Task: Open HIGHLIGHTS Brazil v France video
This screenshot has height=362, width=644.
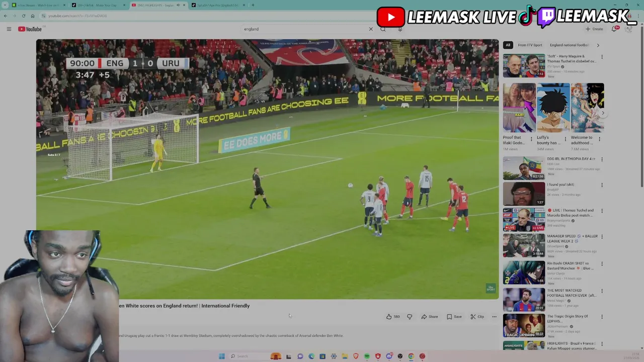Action: pos(524,345)
